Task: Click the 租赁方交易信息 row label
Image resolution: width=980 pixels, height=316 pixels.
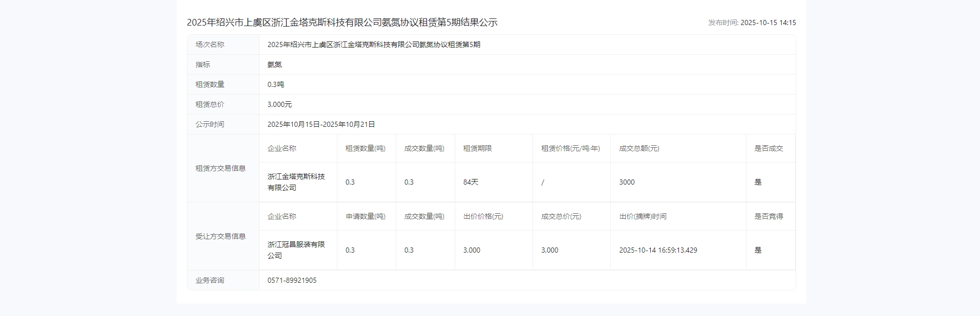Action: (220, 168)
